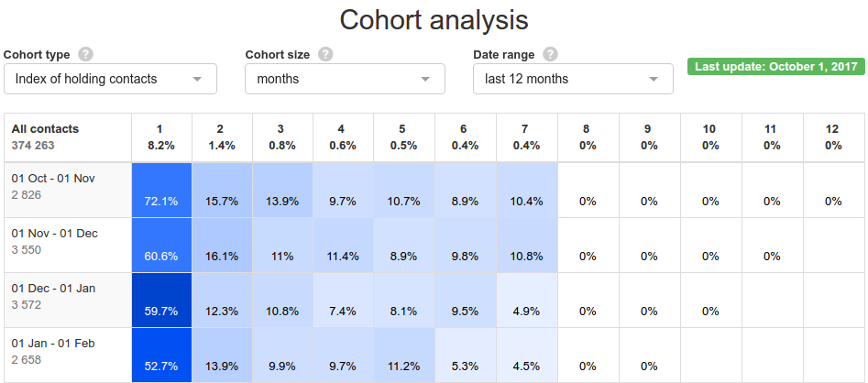The image size is (868, 383).
Task: Click help icon beside Cohort type
Action: click(86, 54)
